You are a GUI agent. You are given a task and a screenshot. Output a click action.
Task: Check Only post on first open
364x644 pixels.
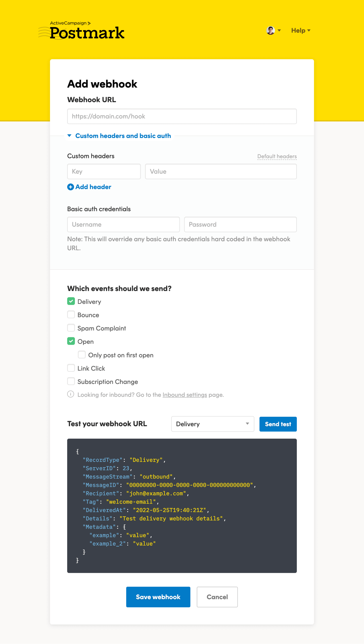(x=82, y=354)
